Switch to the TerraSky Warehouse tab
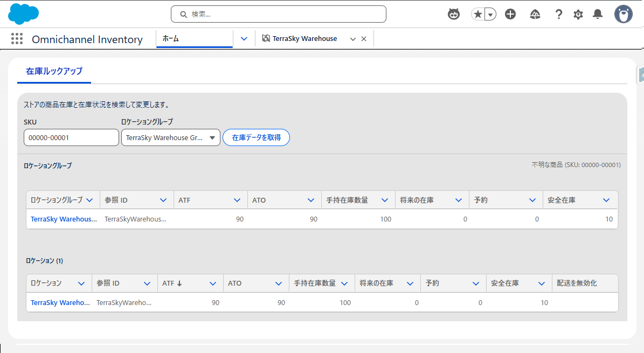This screenshot has width=644, height=353. point(304,39)
